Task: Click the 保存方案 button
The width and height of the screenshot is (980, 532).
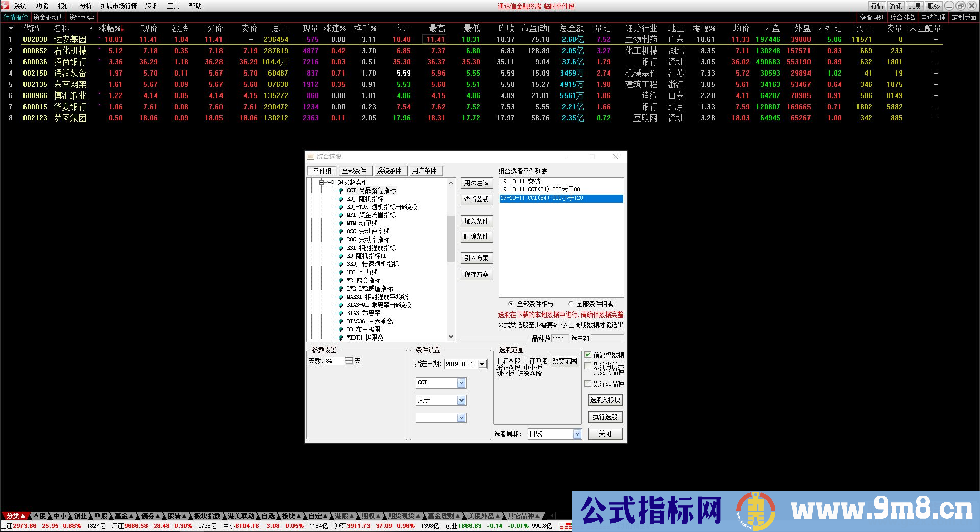Action: point(477,274)
